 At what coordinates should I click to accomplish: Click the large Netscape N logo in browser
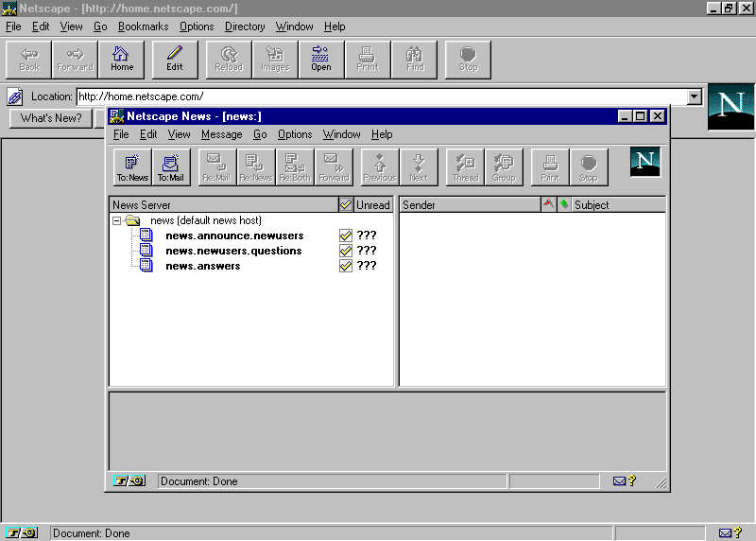click(730, 107)
